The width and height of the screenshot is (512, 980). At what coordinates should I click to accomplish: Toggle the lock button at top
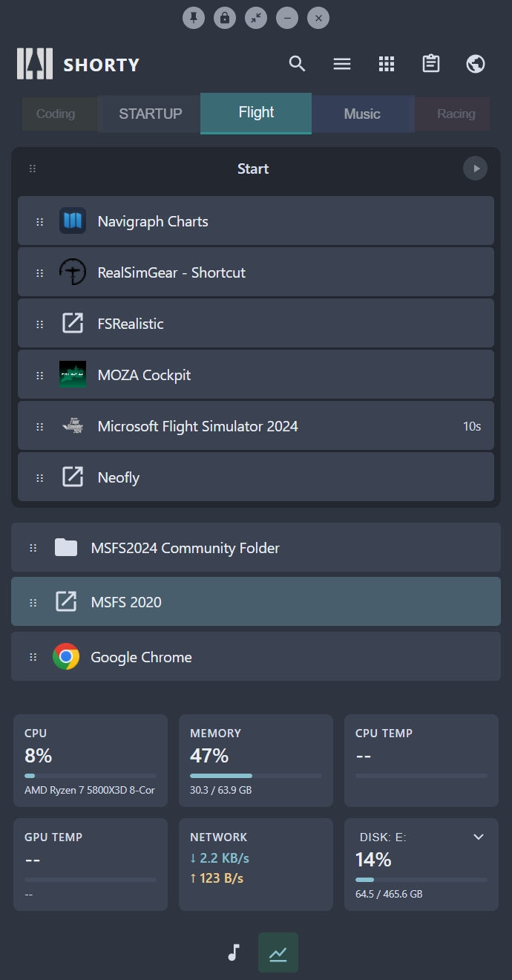coord(225,18)
